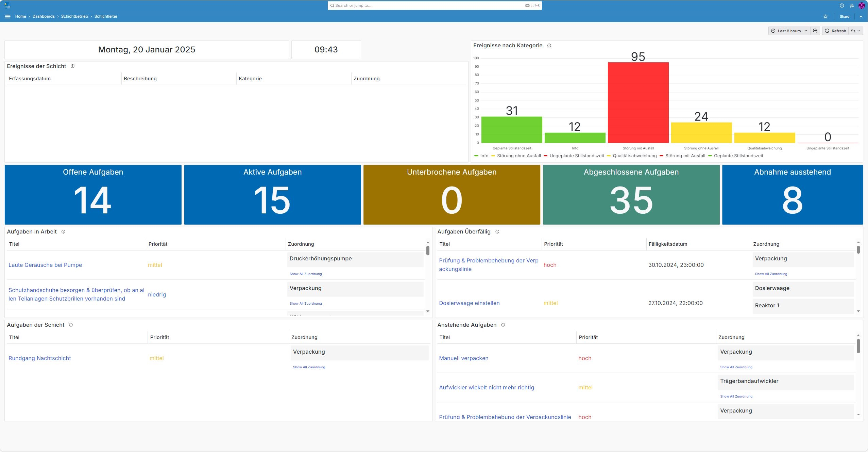Open Laute Geräusche bei Pumpe task link
868x452 pixels.
coord(45,265)
